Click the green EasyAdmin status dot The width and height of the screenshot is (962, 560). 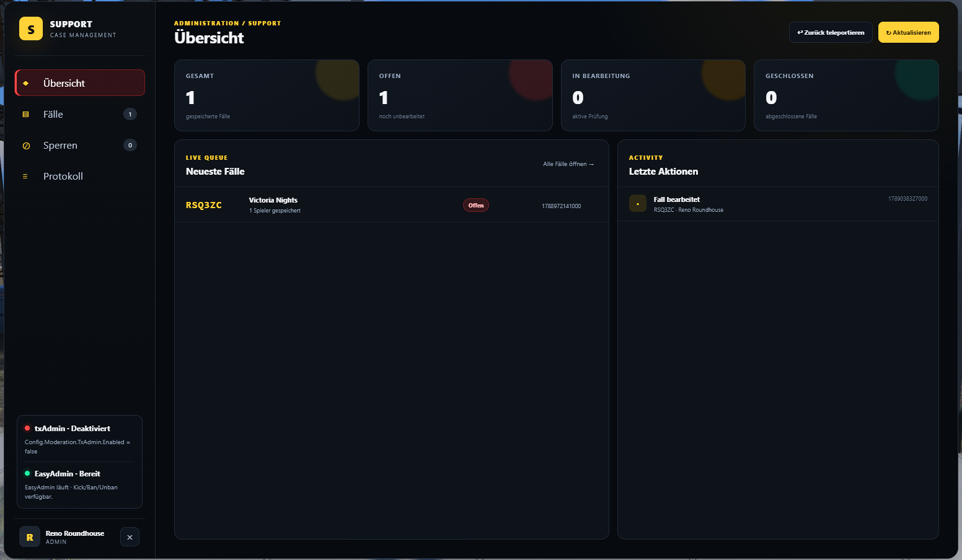tap(27, 473)
